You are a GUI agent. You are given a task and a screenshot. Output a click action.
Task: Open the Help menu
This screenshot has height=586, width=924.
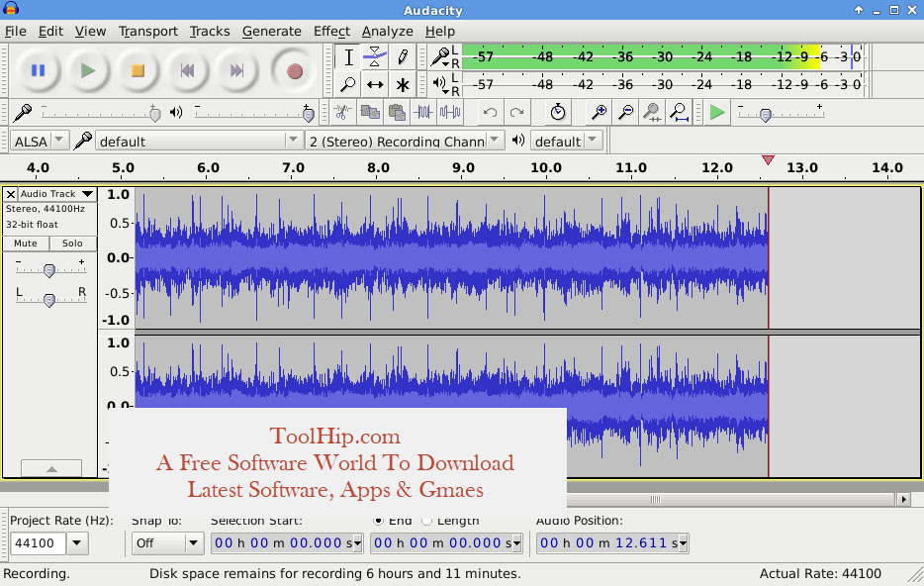440,32
